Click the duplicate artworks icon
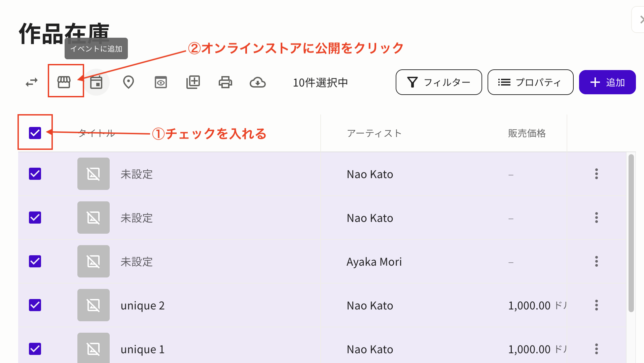The image size is (644, 363). [x=193, y=81]
